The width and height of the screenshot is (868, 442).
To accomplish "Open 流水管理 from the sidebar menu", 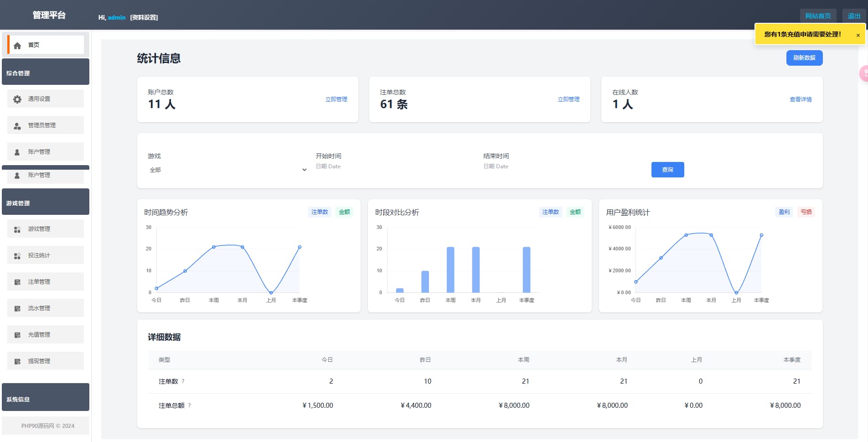I will coord(39,308).
